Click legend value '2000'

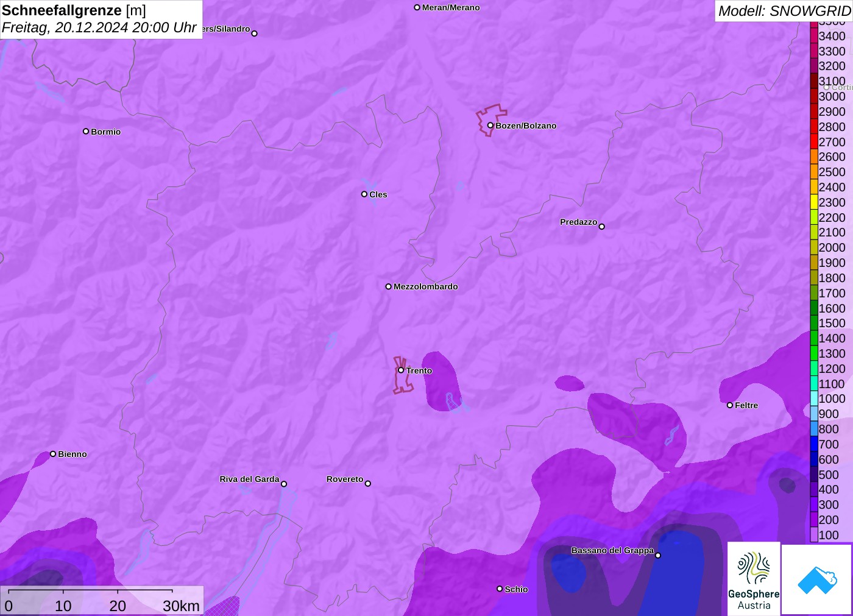tap(832, 247)
